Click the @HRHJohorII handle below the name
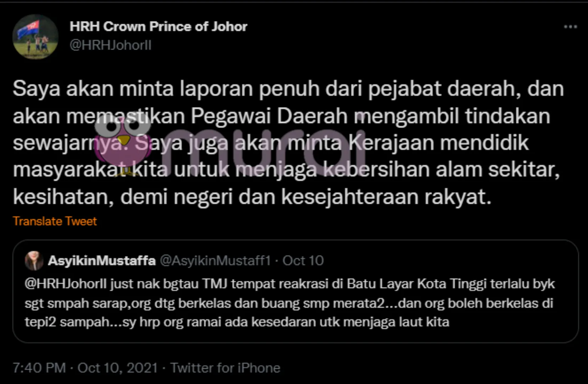 pyautogui.click(x=111, y=45)
